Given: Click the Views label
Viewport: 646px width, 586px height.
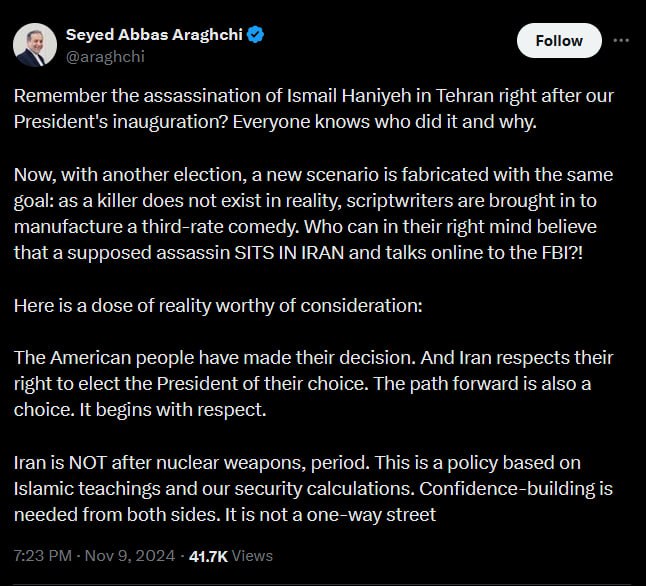Looking at the screenshot, I should click(253, 555).
